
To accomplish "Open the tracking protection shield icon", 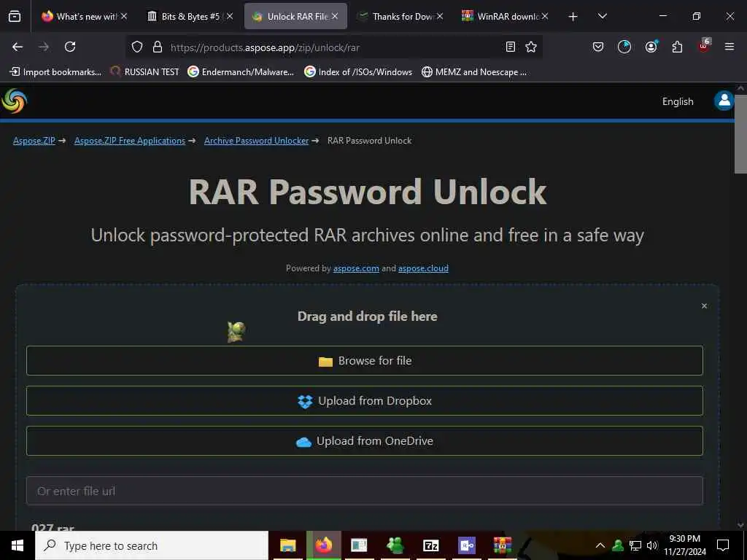I will click(137, 47).
